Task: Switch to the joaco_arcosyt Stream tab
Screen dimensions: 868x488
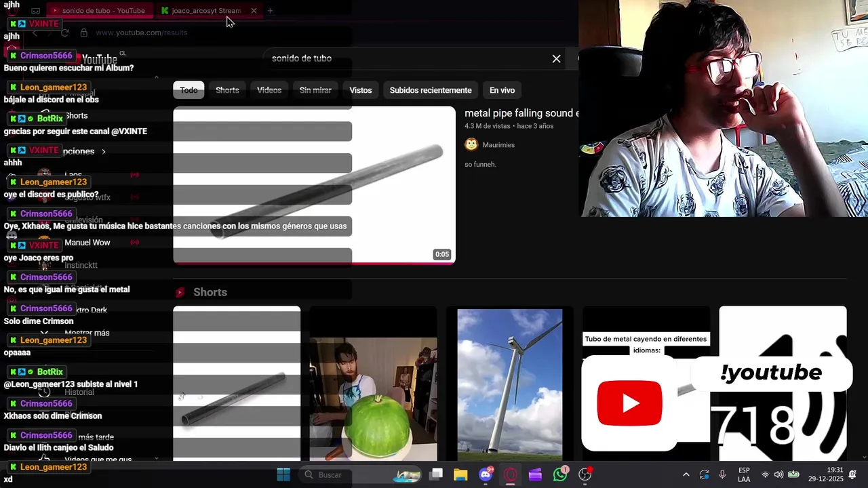Action: [x=207, y=11]
